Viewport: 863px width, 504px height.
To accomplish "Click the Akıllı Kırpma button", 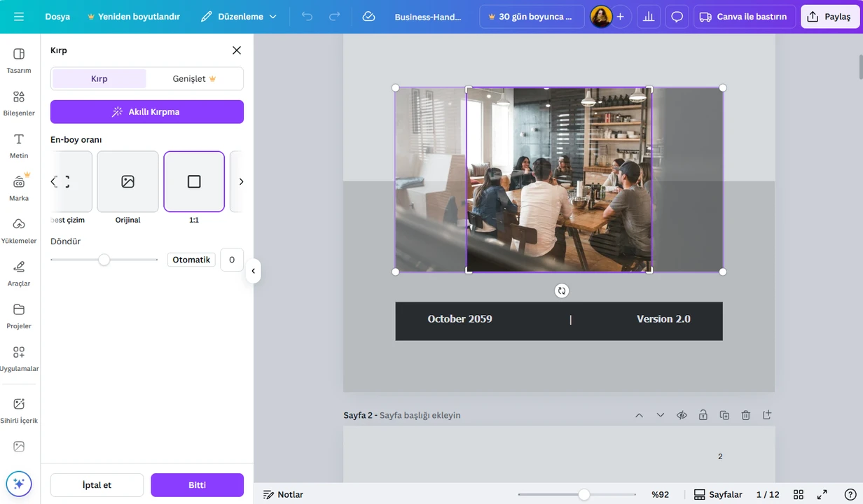I will 147,112.
